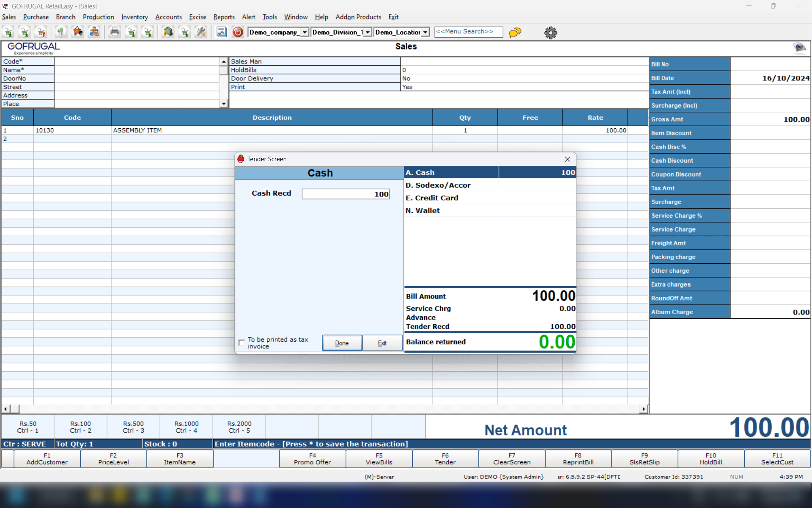The height and width of the screenshot is (508, 812).
Task: Click the printer icon in toolbar
Action: pyautogui.click(x=114, y=32)
